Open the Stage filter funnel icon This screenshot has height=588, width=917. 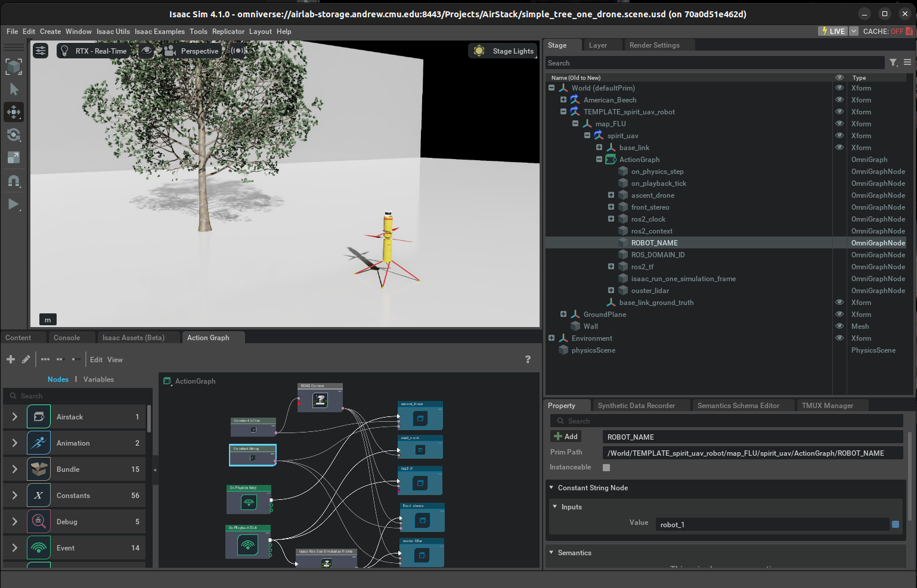pos(893,63)
